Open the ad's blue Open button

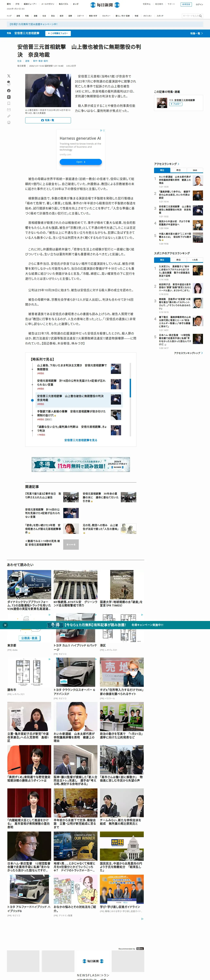(x=80, y=162)
